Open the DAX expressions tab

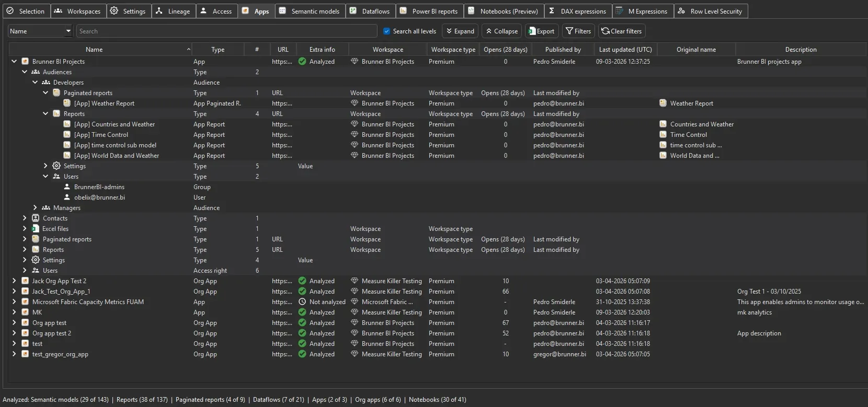[x=578, y=11]
